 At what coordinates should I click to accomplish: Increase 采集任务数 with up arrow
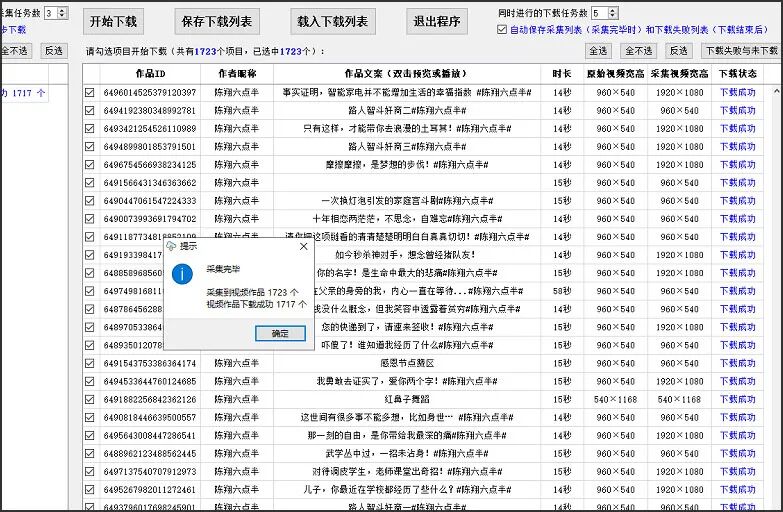coord(62,10)
